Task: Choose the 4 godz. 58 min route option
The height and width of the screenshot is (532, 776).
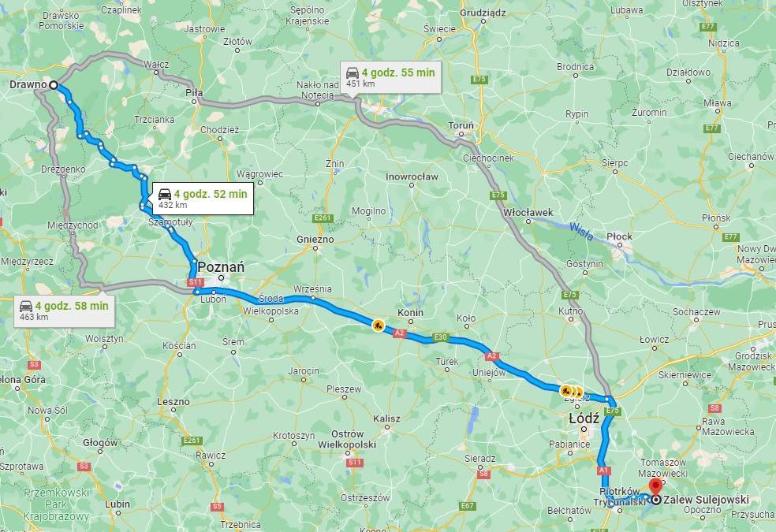Action: click(65, 311)
